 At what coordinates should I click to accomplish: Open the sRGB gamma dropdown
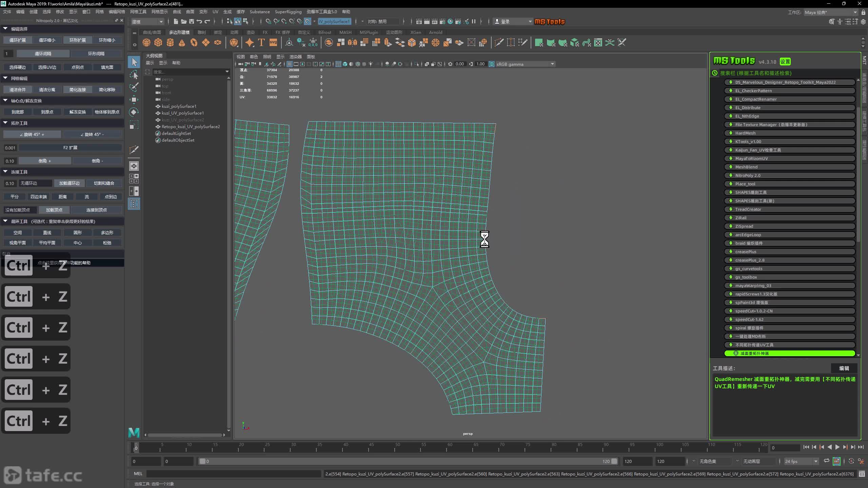pyautogui.click(x=525, y=64)
